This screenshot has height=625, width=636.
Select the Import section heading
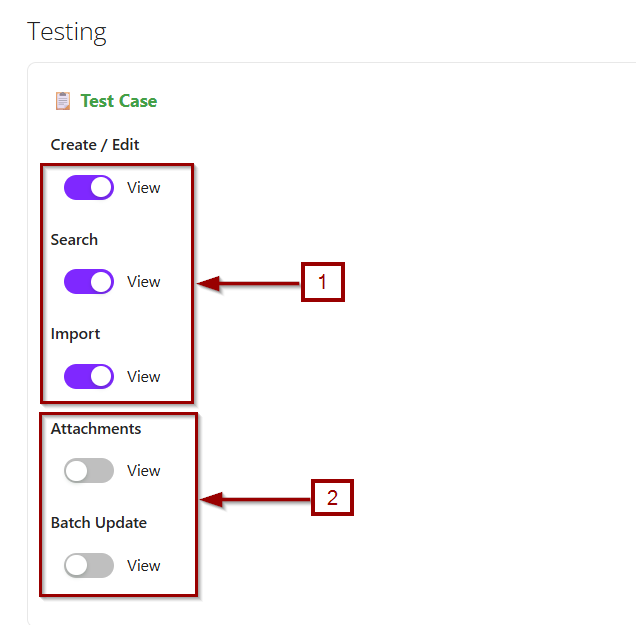(75, 334)
